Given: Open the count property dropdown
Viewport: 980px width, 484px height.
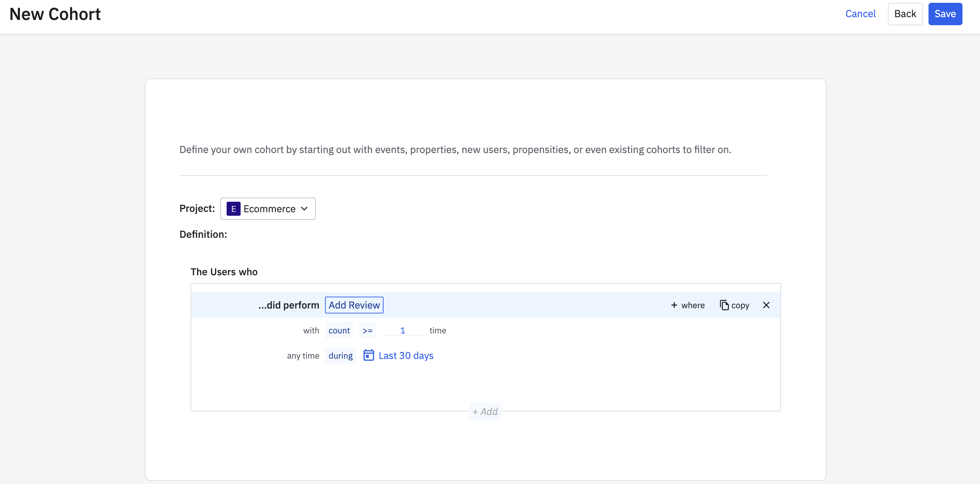Looking at the screenshot, I should [339, 330].
